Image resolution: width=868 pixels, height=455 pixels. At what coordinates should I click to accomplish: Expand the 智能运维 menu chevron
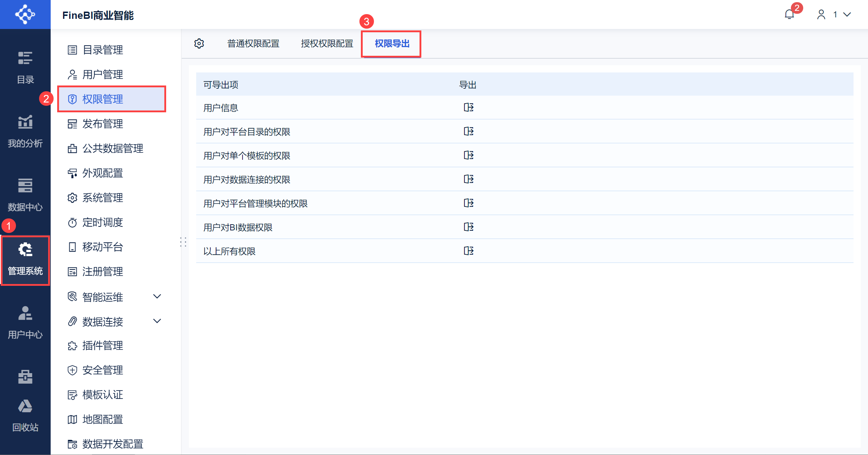pyautogui.click(x=157, y=297)
